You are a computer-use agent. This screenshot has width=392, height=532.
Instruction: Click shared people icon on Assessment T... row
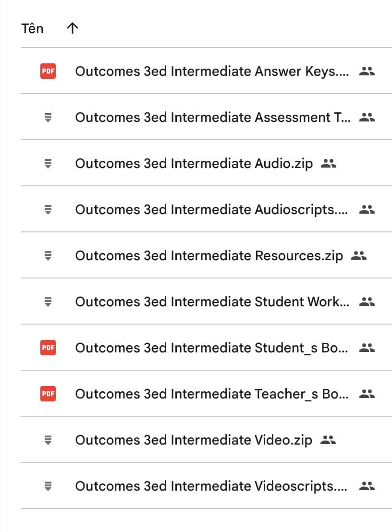click(367, 117)
